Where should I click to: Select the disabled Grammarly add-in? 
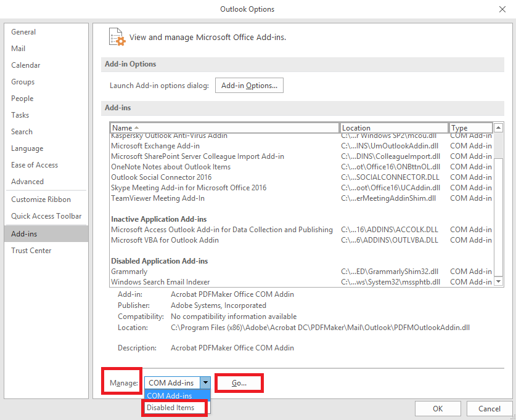tap(301, 272)
